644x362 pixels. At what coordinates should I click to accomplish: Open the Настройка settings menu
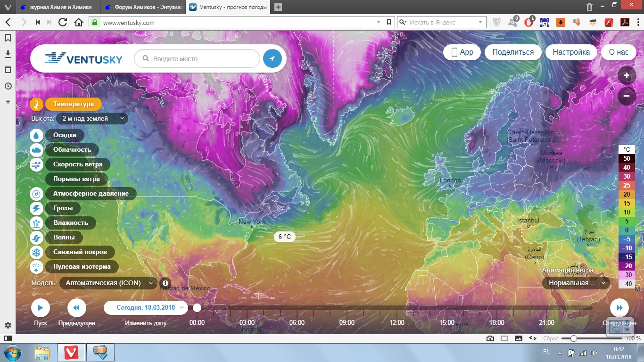[571, 52]
